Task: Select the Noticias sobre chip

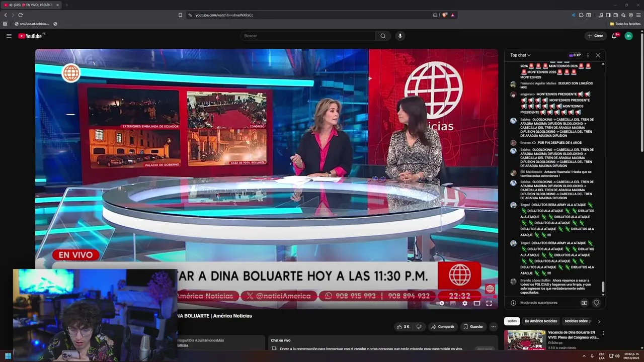Action: (x=578, y=321)
